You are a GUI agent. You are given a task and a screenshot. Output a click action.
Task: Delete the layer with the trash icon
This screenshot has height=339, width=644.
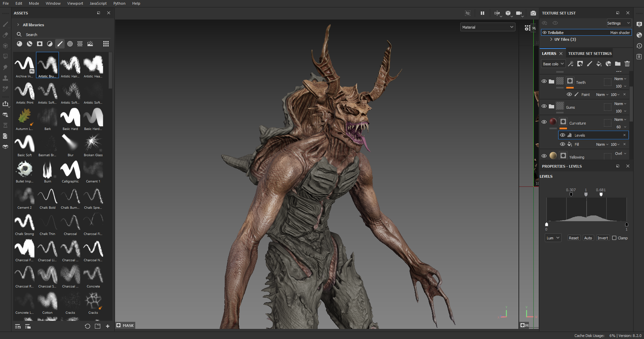[627, 64]
